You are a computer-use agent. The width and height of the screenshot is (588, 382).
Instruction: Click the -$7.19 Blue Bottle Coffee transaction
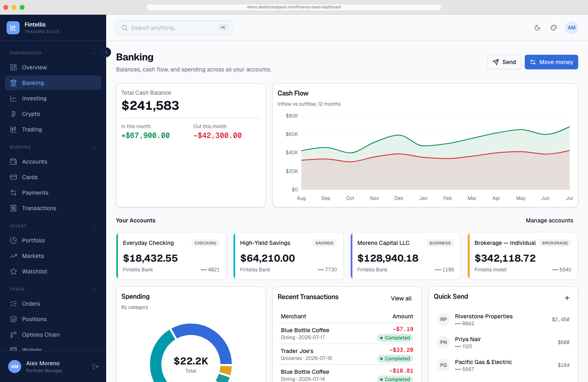(x=347, y=333)
